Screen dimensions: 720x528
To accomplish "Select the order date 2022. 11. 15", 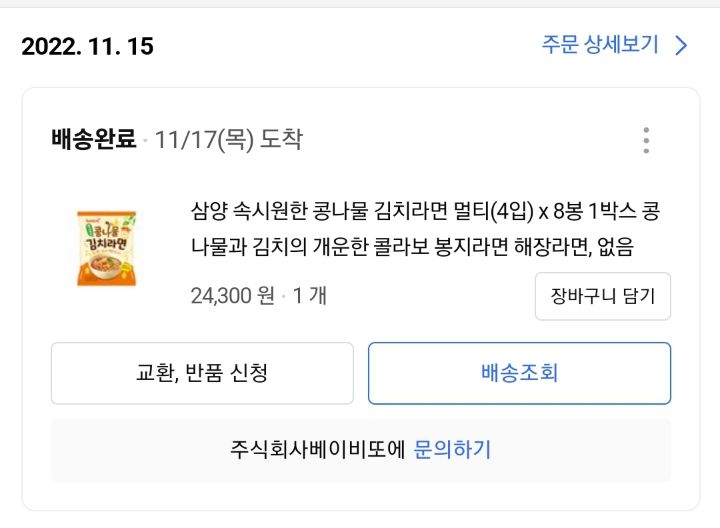I will [x=88, y=46].
